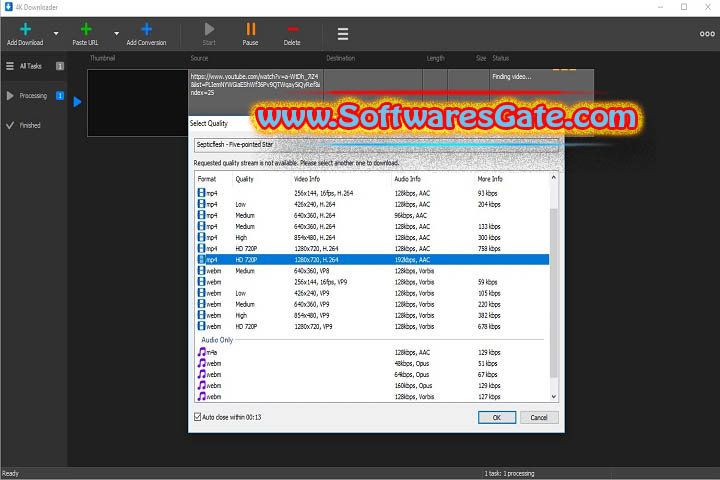Click the YouTube source URL text
This screenshot has height=480, width=720.
(x=255, y=85)
